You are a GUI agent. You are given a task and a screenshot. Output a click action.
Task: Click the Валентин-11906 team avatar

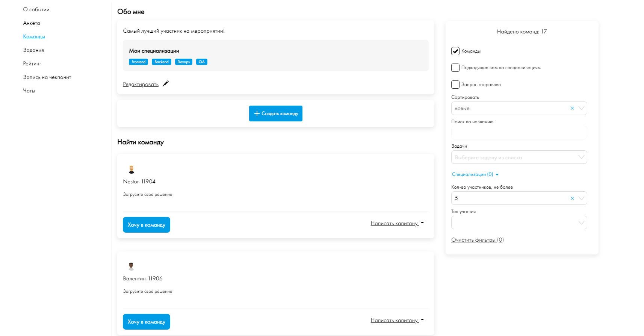click(131, 266)
